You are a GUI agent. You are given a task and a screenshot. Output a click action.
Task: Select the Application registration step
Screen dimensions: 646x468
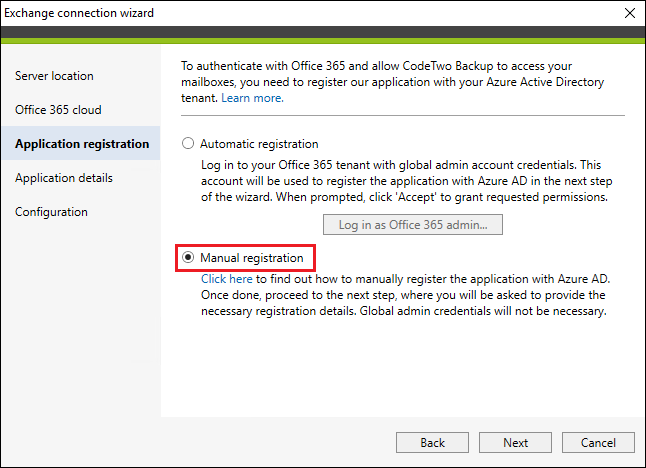pos(81,143)
